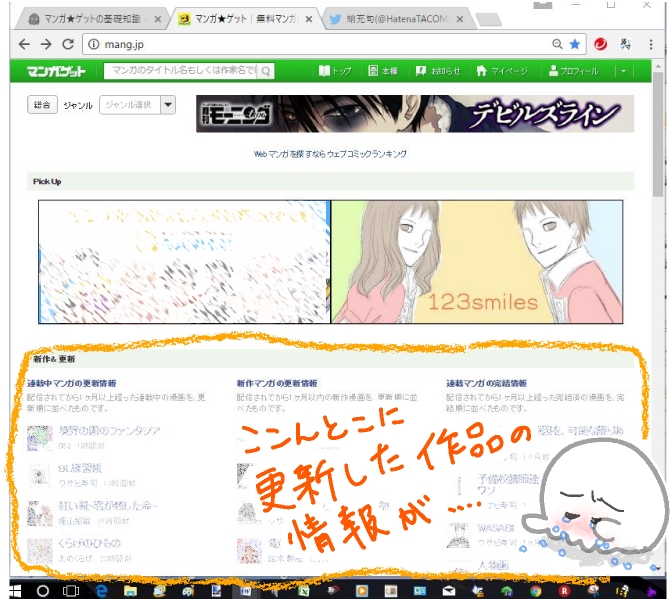Click the red R icon in taskbar
The image size is (672, 599).
(564, 592)
